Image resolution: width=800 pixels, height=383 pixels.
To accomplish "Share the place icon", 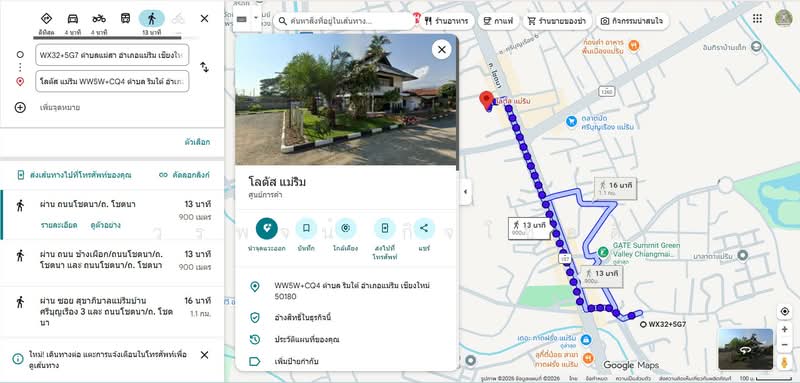I will (x=424, y=228).
